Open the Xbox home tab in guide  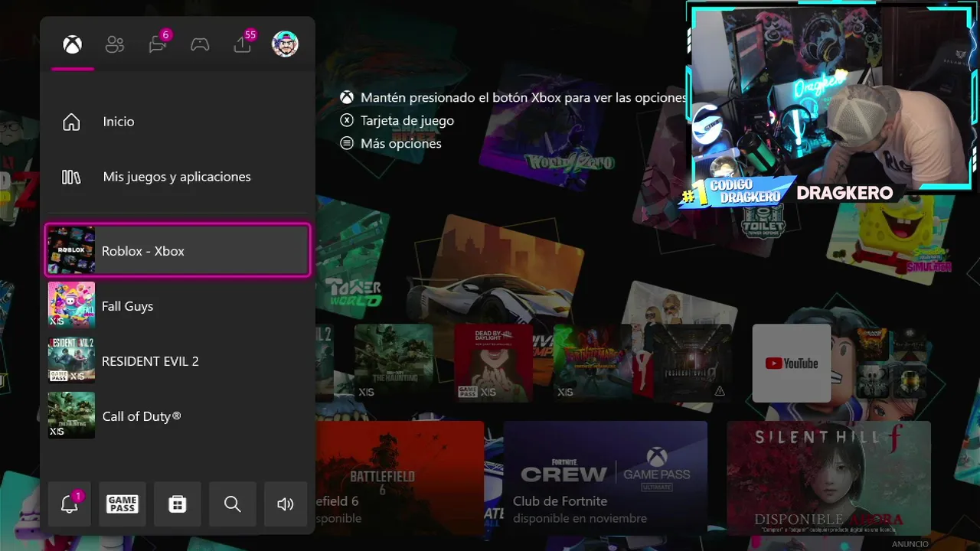73,44
